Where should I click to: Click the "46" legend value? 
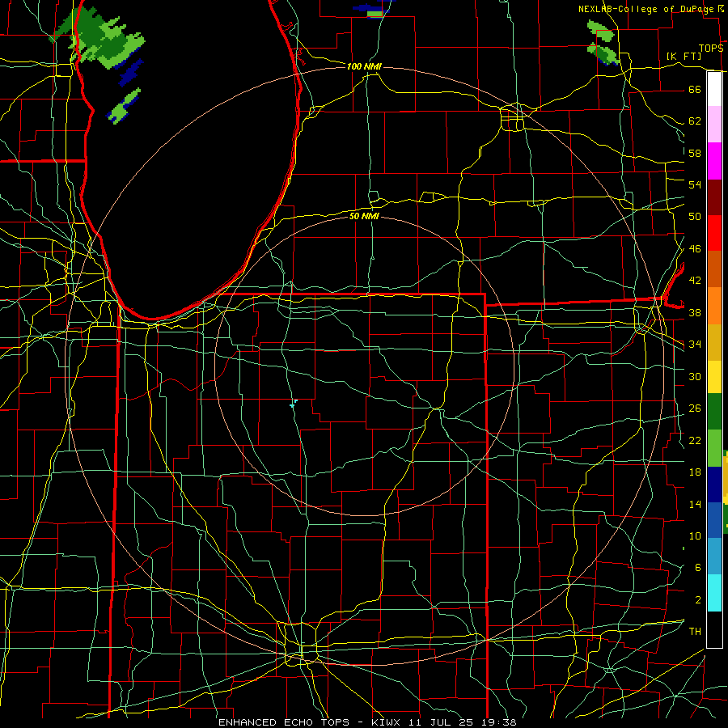click(x=695, y=249)
